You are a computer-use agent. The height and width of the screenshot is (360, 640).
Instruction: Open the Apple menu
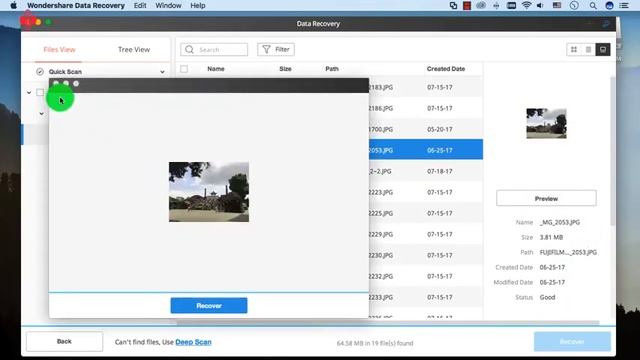point(13,6)
